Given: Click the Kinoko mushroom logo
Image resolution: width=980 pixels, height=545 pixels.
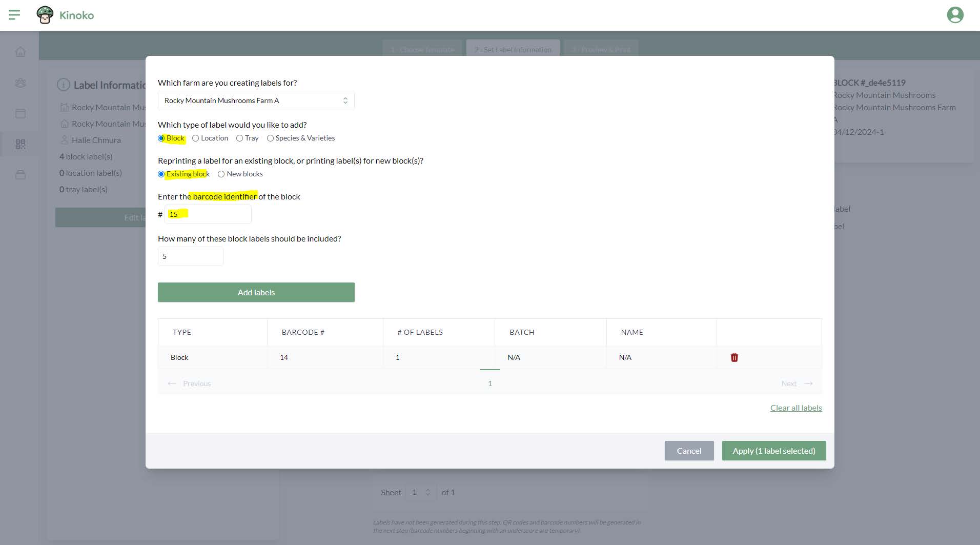Looking at the screenshot, I should 45,15.
